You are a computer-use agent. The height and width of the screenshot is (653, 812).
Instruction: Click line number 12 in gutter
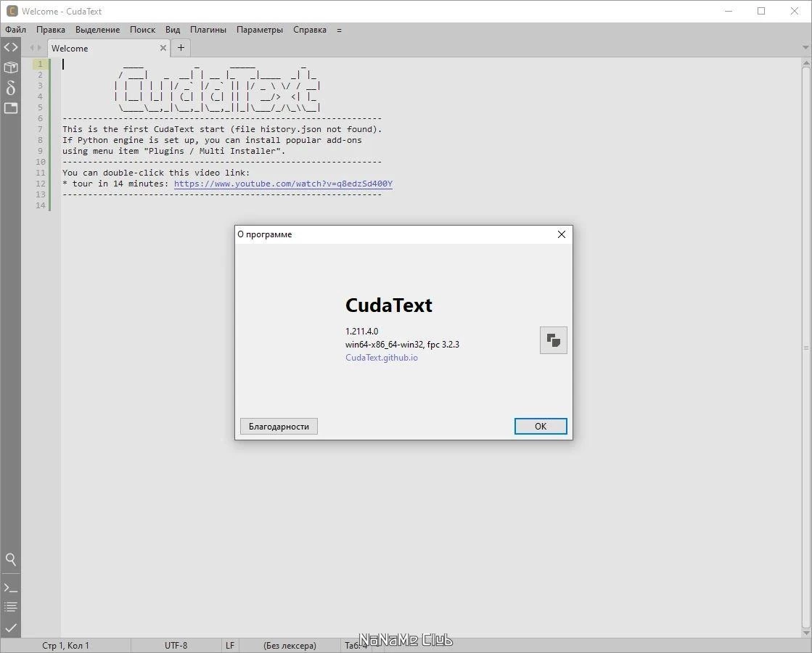tap(41, 184)
